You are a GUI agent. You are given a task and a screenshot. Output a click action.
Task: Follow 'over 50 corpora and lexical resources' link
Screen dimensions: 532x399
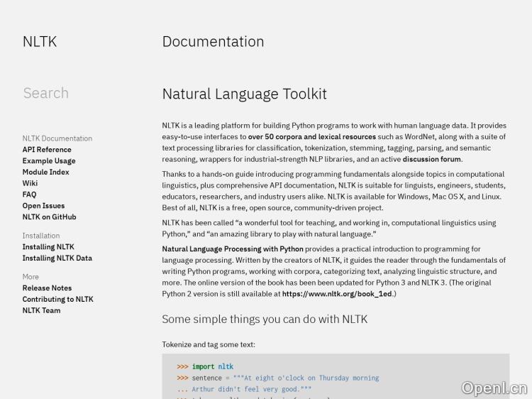312,136
